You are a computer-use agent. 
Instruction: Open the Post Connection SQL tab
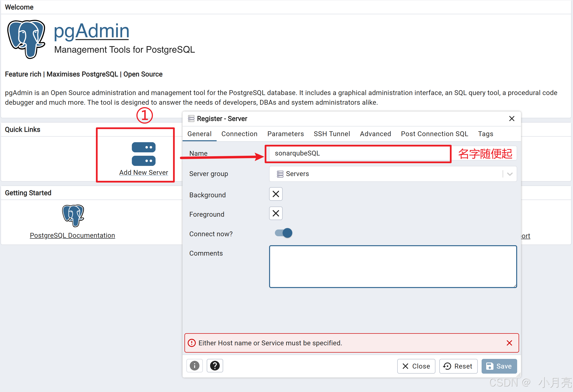(434, 134)
